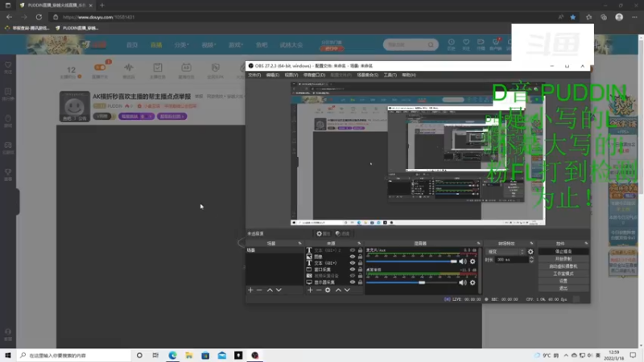Pop out the 来源 dock panel
This screenshot has width=644, height=362.
(x=359, y=244)
